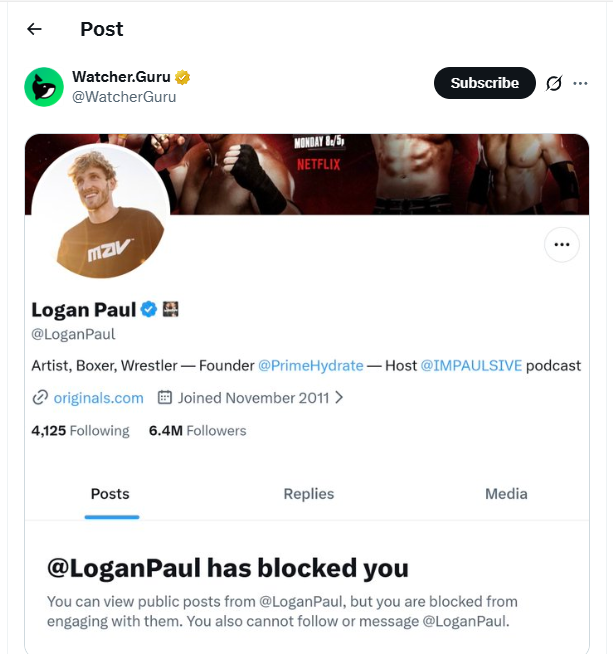Open the Watcher.Guru orca avatar

(x=44, y=87)
